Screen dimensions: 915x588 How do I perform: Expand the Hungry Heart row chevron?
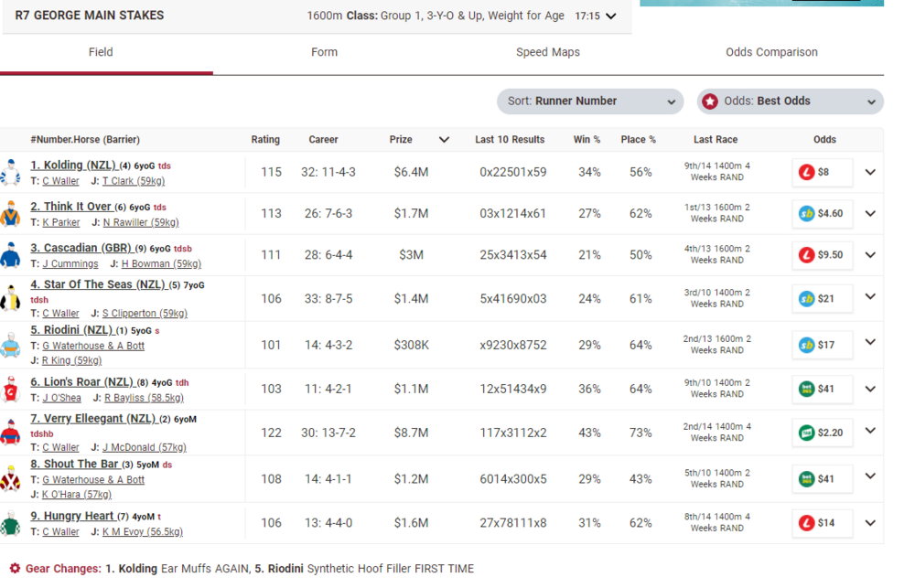click(870, 523)
